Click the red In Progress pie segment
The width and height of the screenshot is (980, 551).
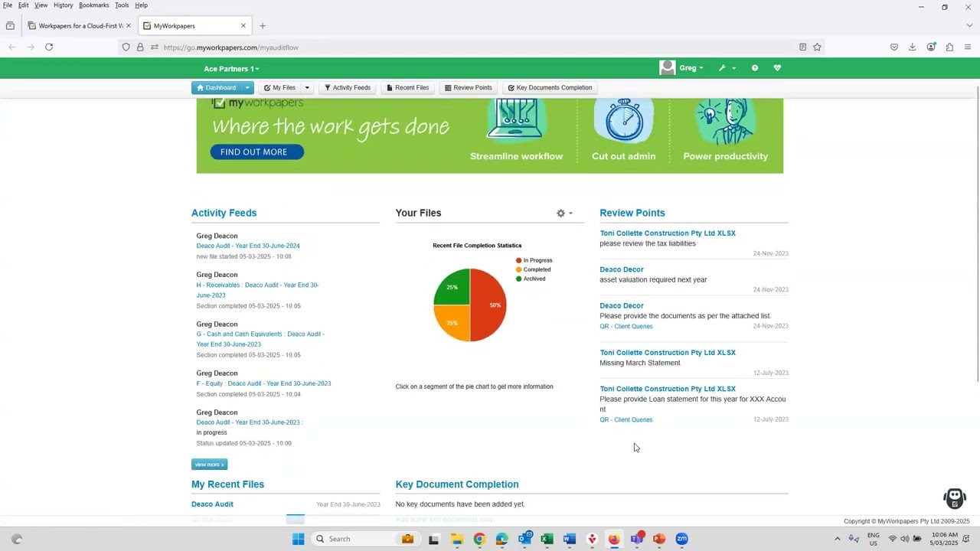490,305
